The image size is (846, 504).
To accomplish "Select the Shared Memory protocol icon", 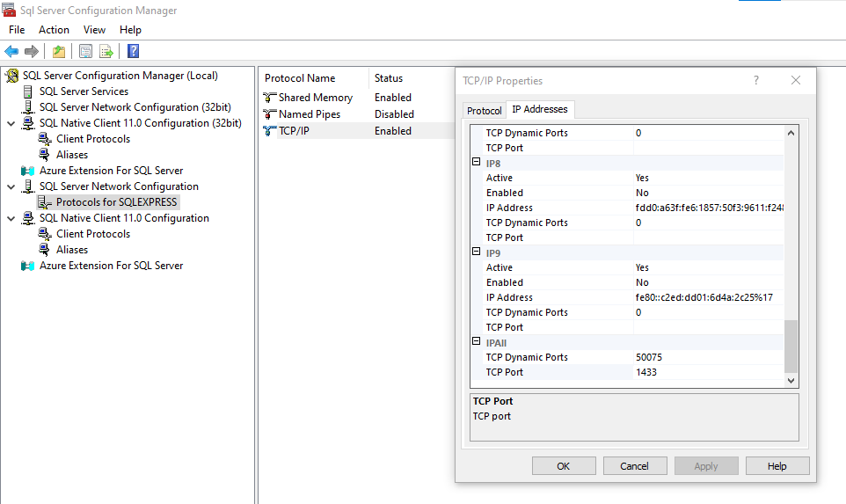I will tap(270, 98).
